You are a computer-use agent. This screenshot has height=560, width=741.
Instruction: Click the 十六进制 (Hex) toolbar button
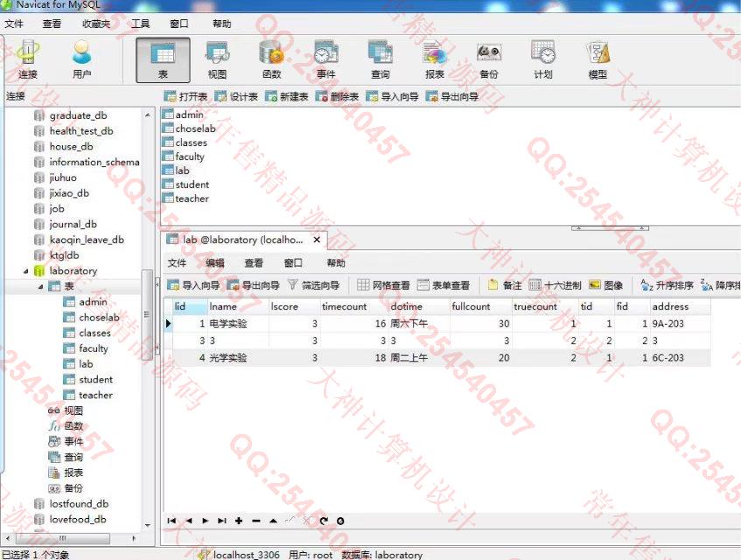(555, 285)
